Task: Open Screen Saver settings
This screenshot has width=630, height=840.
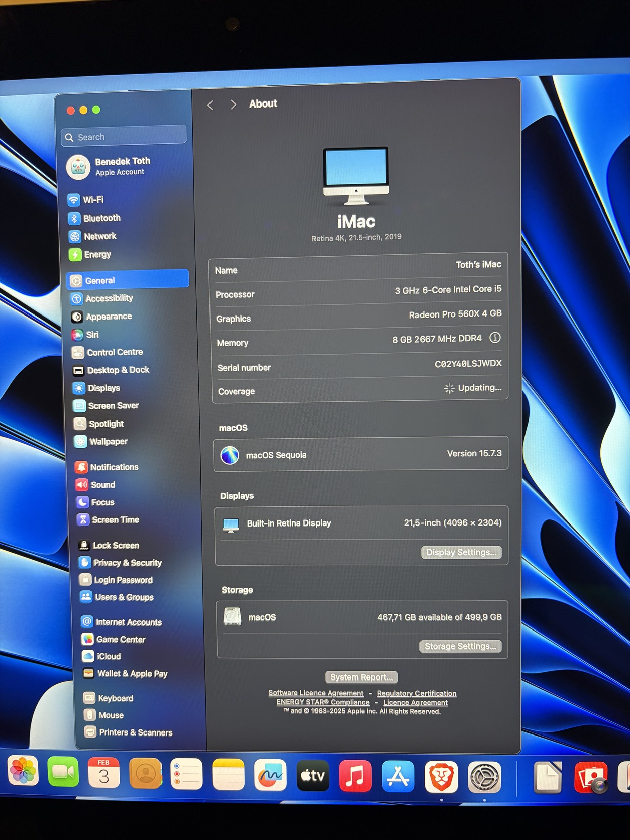Action: pyautogui.click(x=106, y=406)
